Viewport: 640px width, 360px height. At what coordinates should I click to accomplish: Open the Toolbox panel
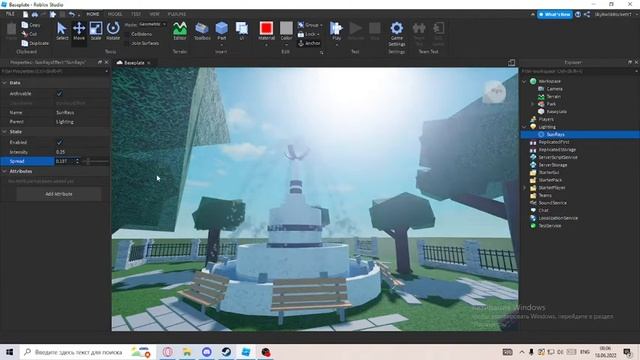tap(202, 31)
